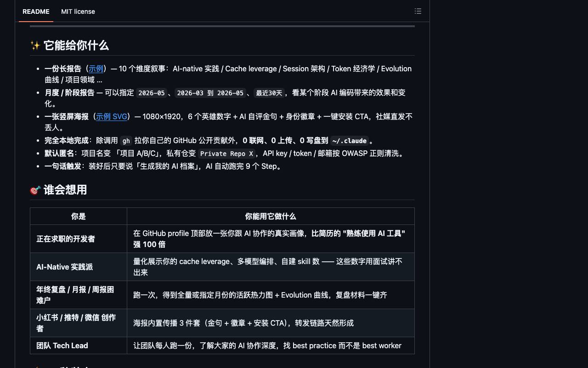Click the code text Private Repo X
This screenshot has height=368, width=588.
[x=226, y=154]
